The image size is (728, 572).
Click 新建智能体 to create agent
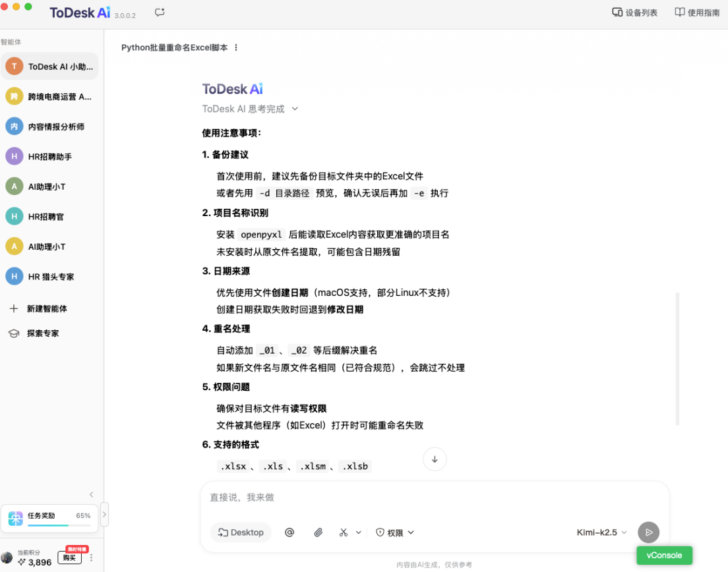[38, 308]
